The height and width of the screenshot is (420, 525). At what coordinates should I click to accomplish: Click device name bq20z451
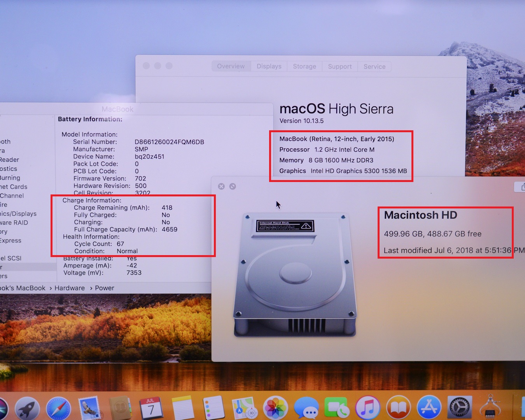click(149, 157)
